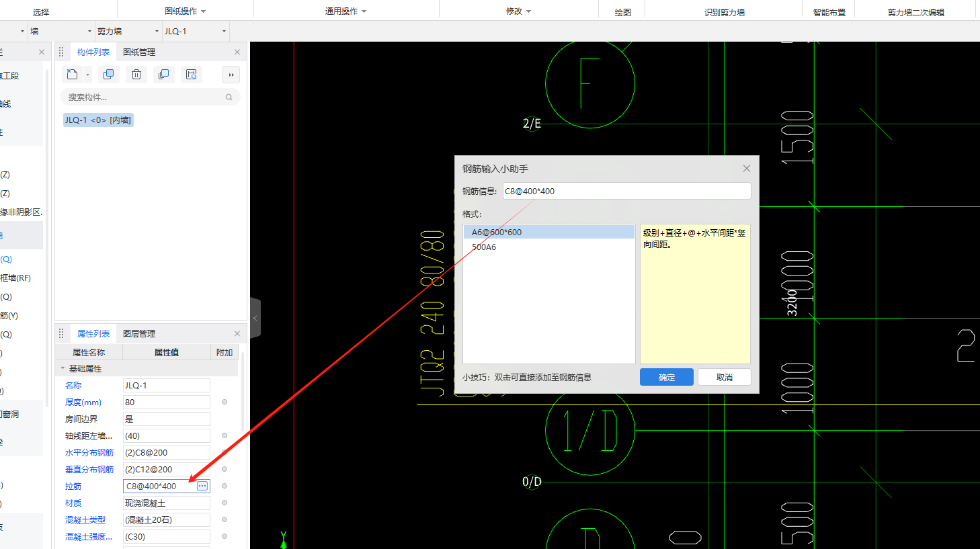The height and width of the screenshot is (549, 980).
Task: Expand more component list tools arrows
Action: click(x=231, y=75)
